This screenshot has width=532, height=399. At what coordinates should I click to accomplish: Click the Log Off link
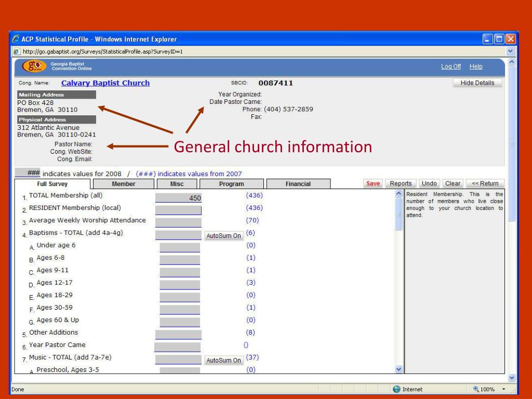click(x=450, y=67)
